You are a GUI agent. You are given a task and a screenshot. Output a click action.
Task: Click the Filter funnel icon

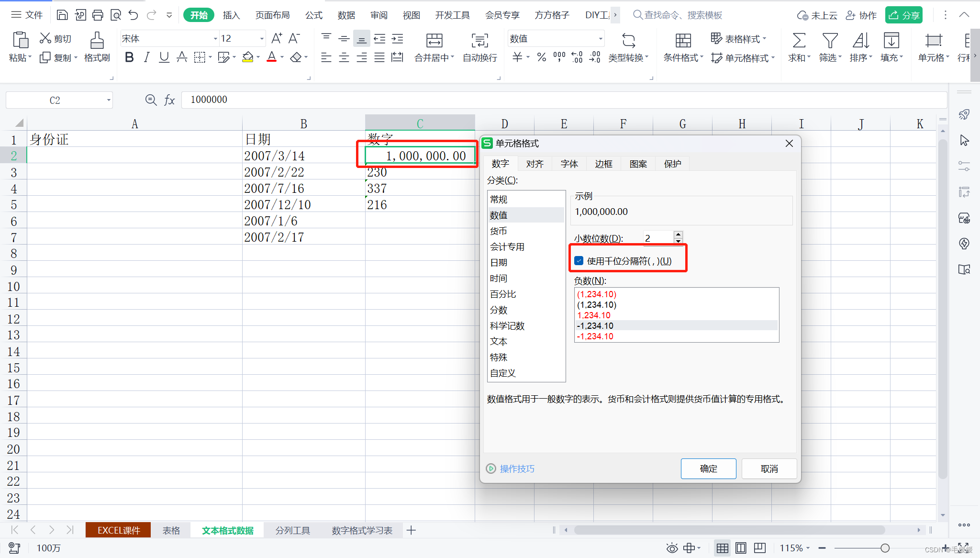tap(830, 41)
